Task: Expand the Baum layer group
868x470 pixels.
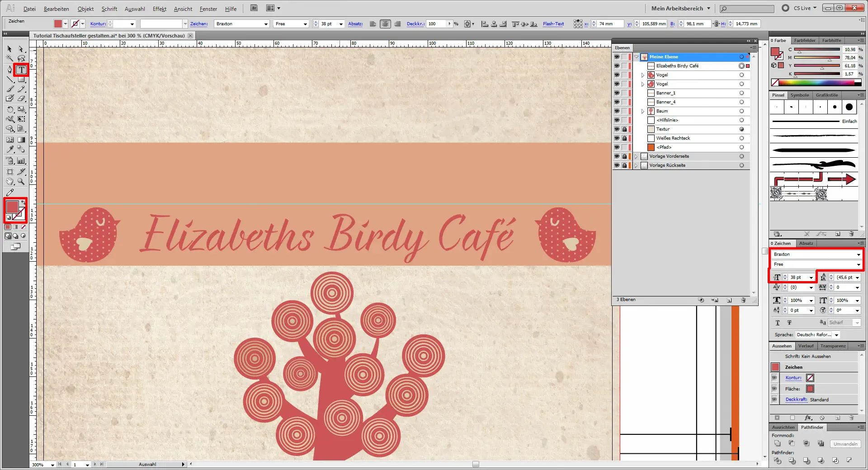Action: pos(643,111)
